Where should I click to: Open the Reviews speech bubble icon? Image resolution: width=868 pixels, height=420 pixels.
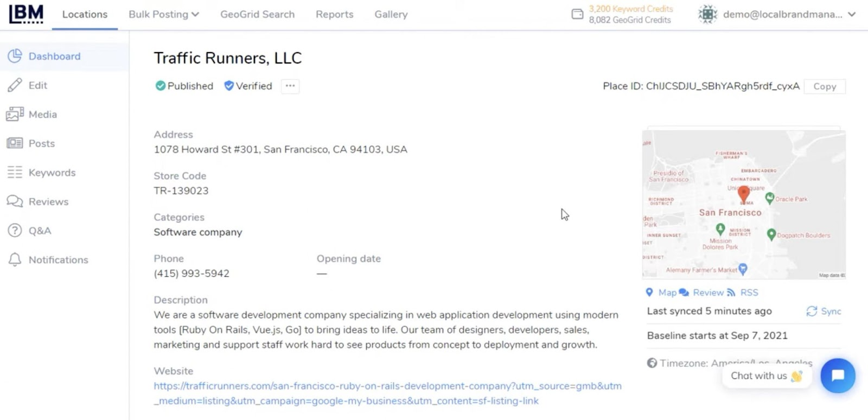coord(15,201)
